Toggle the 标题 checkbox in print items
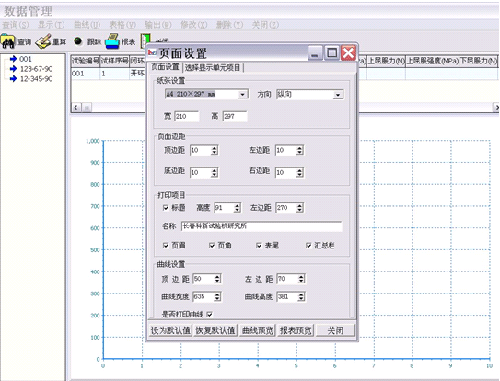 166,208
